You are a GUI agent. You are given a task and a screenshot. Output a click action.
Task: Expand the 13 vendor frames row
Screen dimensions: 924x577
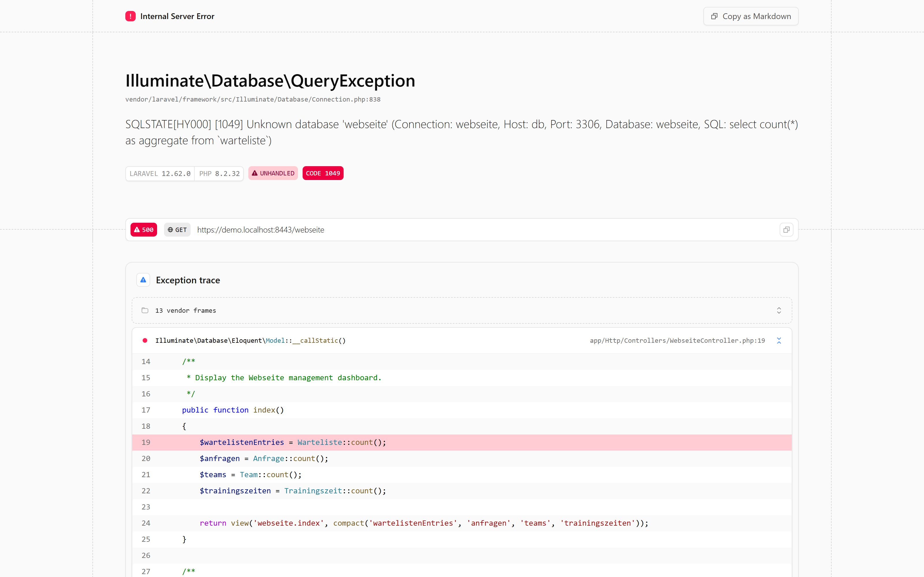pos(462,310)
